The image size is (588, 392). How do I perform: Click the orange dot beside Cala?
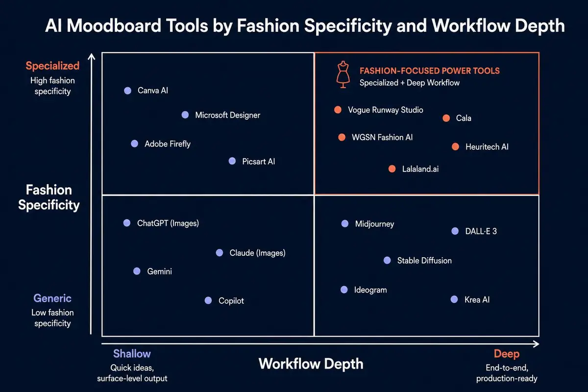[x=446, y=118]
